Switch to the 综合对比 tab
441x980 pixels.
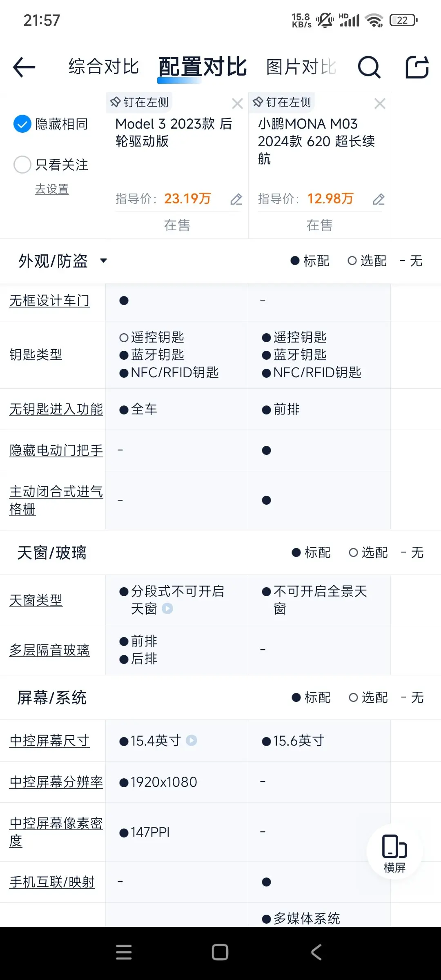(x=104, y=67)
